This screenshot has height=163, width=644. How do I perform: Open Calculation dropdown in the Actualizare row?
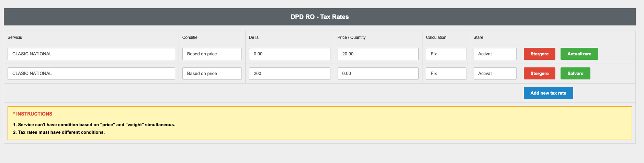446,54
